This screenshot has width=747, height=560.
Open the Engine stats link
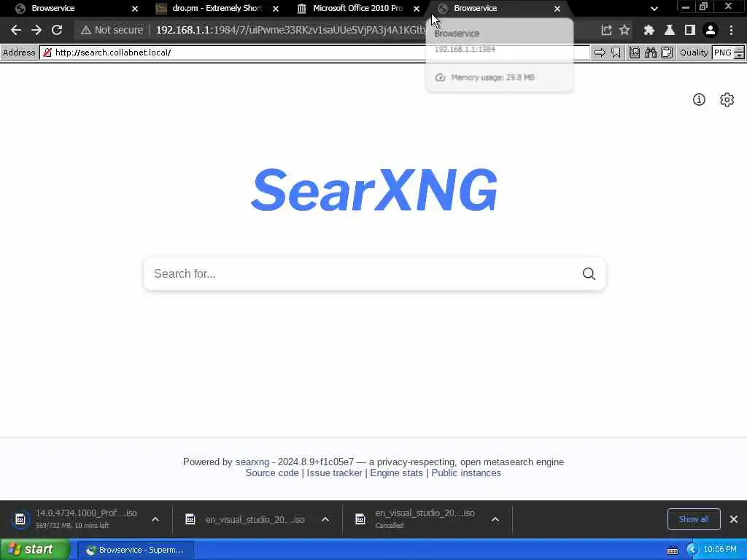tap(396, 472)
